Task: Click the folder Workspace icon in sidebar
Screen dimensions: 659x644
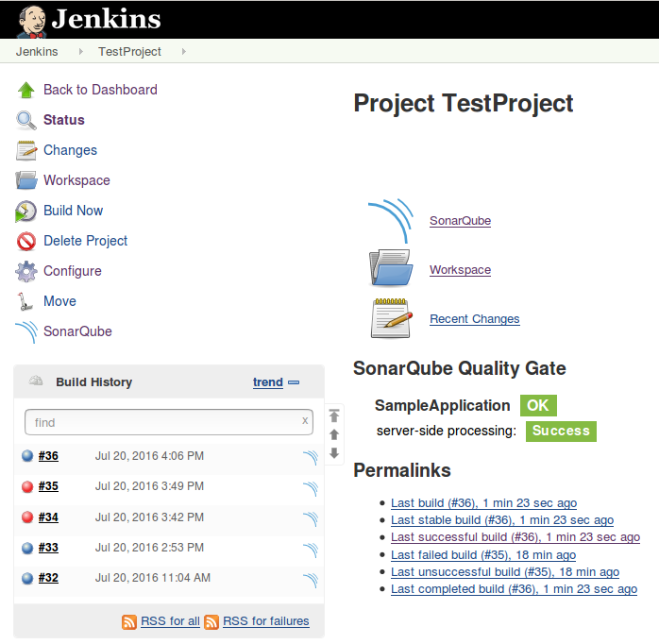Action: 26,180
